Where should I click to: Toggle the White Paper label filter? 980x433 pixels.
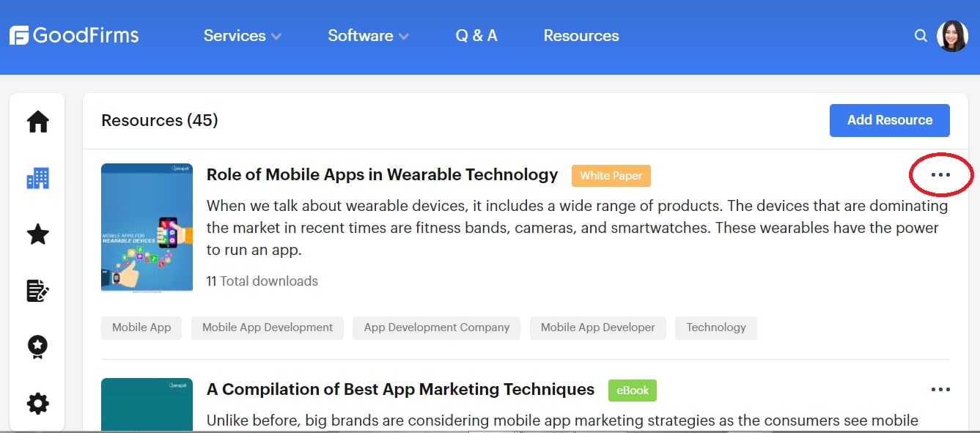coord(611,176)
